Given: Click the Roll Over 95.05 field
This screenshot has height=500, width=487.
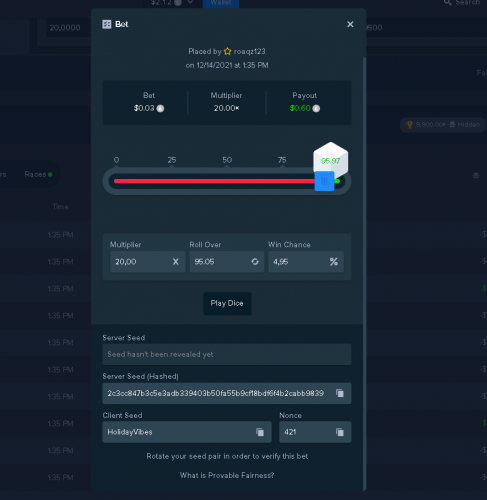Looking at the screenshot, I should coord(227,262).
